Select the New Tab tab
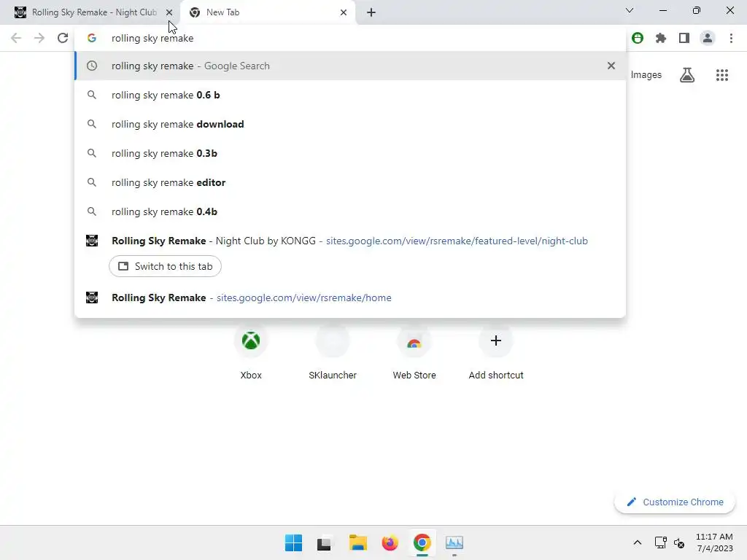This screenshot has height=560, width=747. tap(267, 12)
